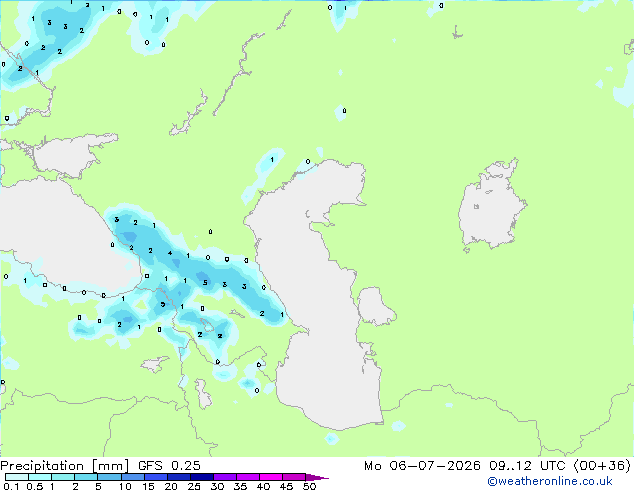Pick the 25–30 mm dark navy legend swatch
Image resolution: width=634 pixels, height=490 pixels.
click(x=202, y=477)
